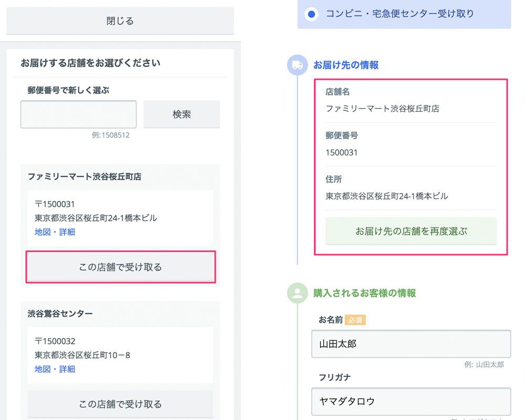Click the person icon beside 購入されるお客様の情報
The width and height of the screenshot is (525, 420).
tap(297, 293)
